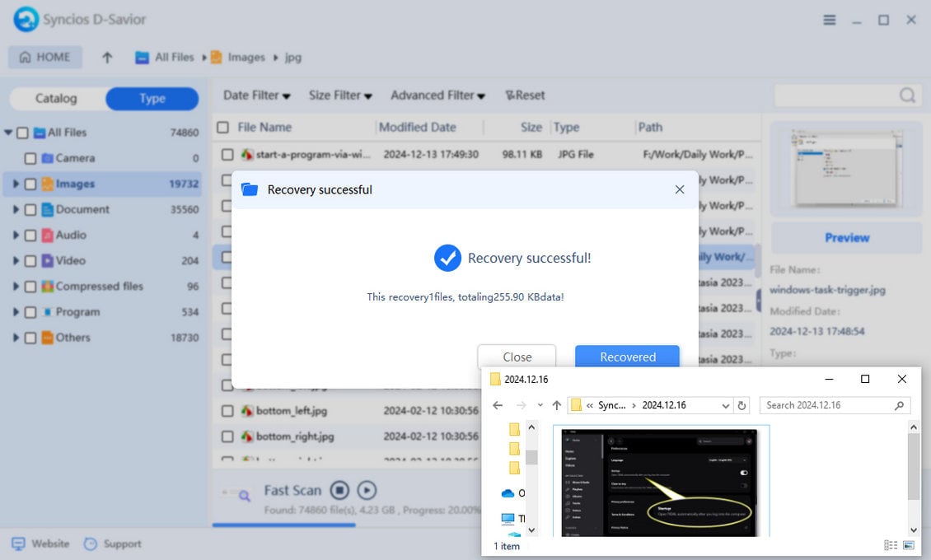Click the Close button in the recovery dialog

point(517,357)
